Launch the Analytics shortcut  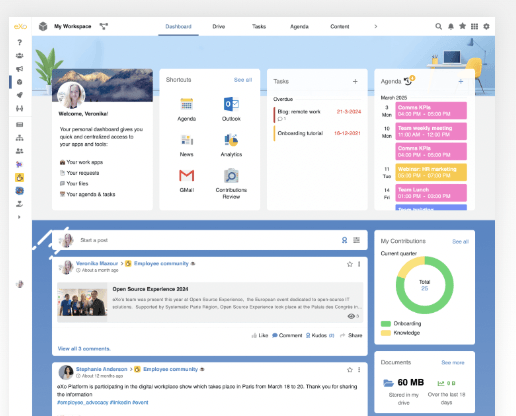tap(231, 140)
